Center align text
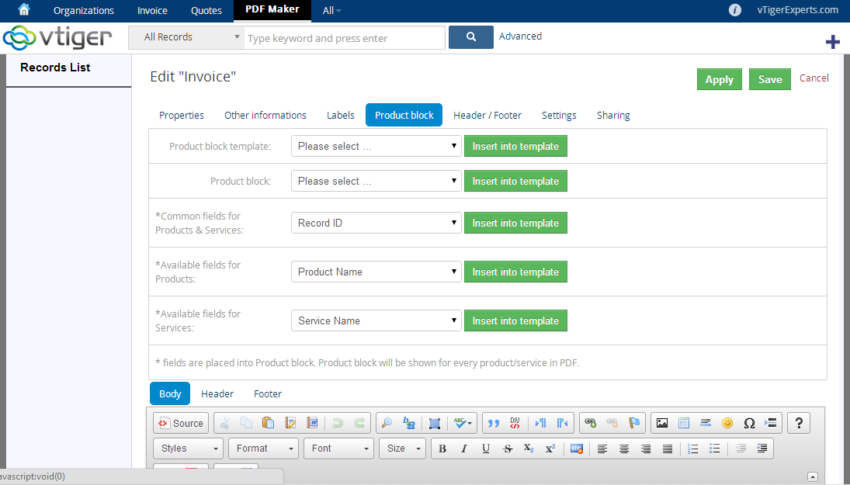The image size is (850, 485). coord(624,449)
